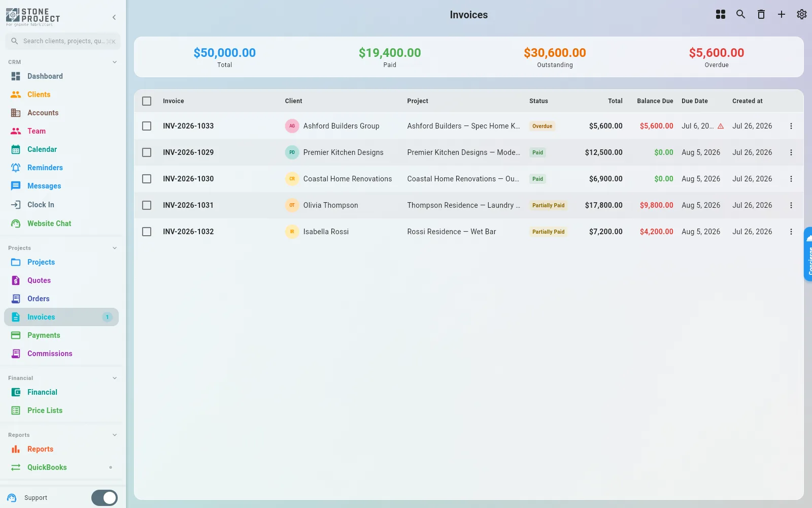Click $9,800.00 balance for Olivia Thompson
812x508 pixels.
(x=656, y=205)
